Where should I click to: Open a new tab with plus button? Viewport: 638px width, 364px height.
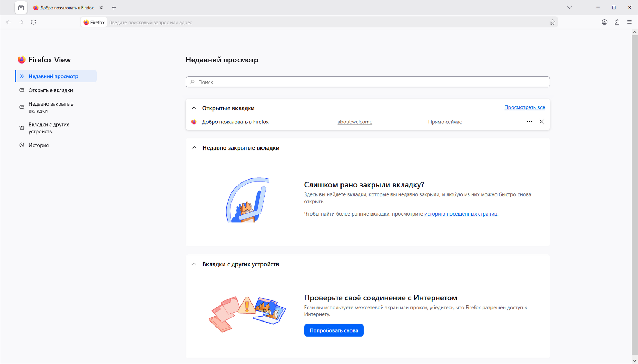point(114,7)
